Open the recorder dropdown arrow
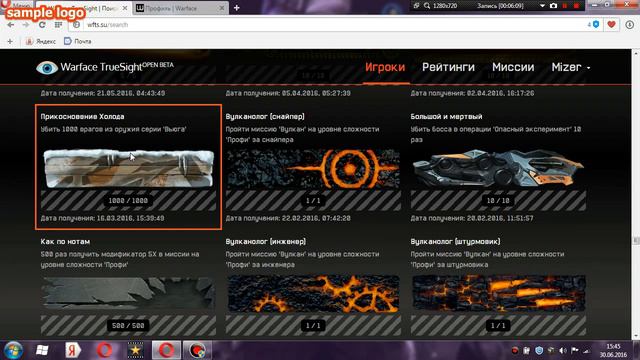Image resolution: width=640 pixels, height=360 pixels. click(542, 6)
